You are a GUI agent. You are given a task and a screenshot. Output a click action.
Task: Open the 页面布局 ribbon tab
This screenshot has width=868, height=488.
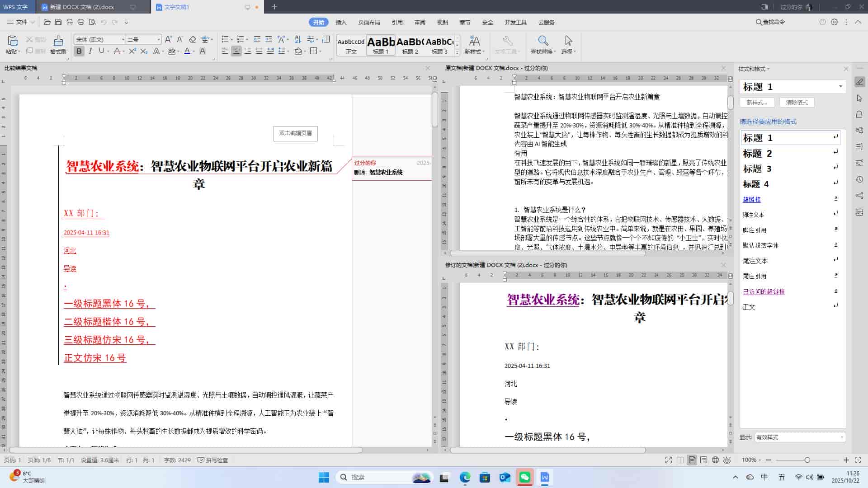pos(369,22)
